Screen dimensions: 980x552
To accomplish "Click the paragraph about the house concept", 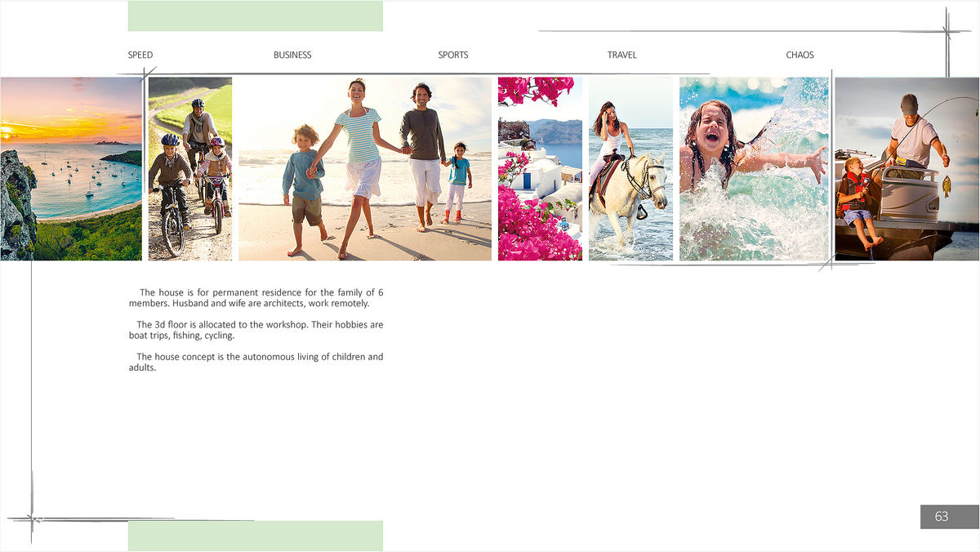I will pos(256,363).
